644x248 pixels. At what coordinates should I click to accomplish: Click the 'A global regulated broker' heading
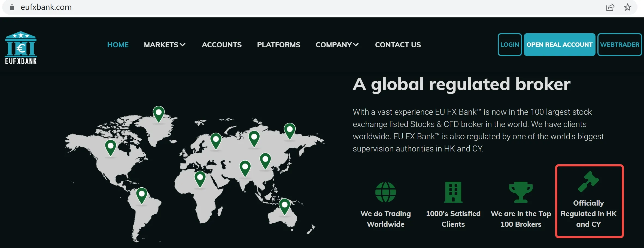tap(461, 84)
